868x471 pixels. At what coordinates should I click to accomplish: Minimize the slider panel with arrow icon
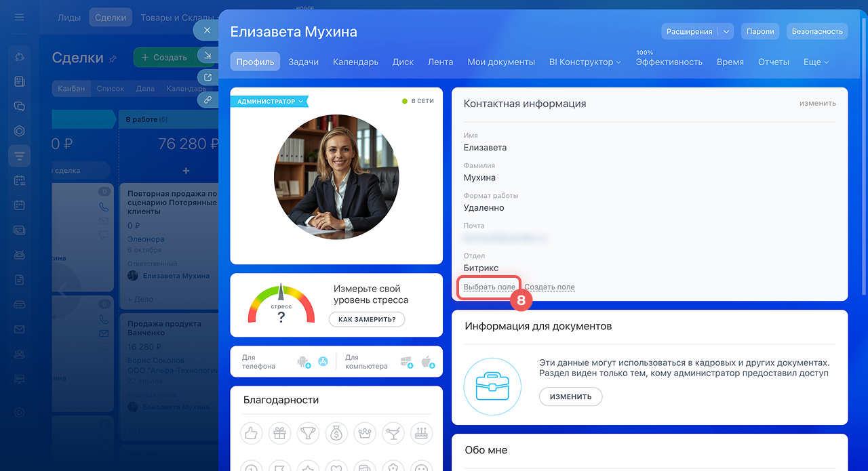click(208, 54)
